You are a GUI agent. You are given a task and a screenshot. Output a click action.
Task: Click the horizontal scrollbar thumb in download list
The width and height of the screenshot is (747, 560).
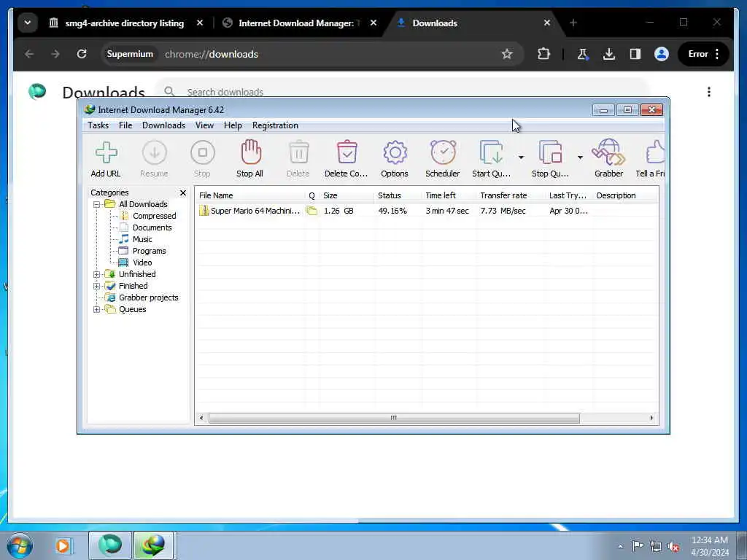click(394, 418)
